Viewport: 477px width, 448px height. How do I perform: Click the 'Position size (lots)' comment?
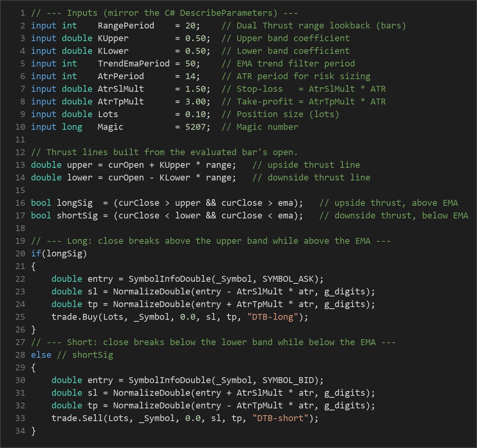click(280, 114)
